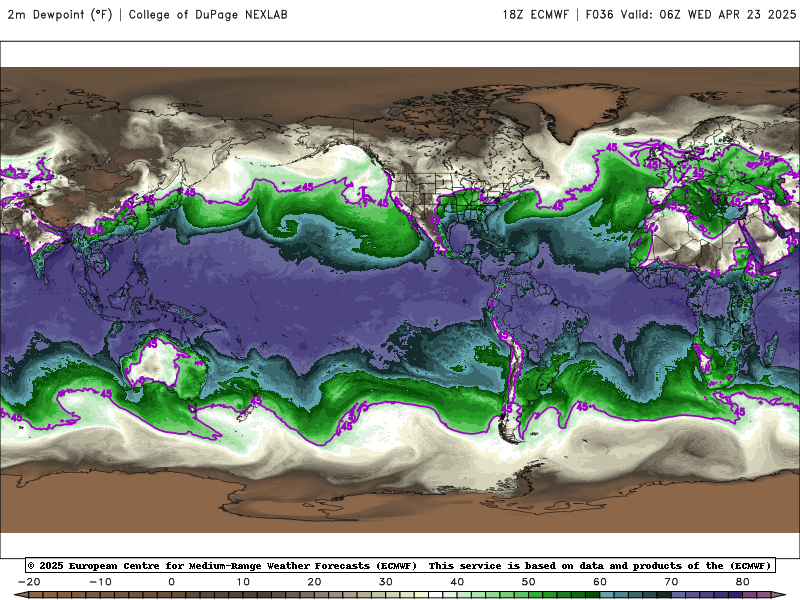
Task: Click on the Antarctica landmass
Action: (x=398, y=510)
